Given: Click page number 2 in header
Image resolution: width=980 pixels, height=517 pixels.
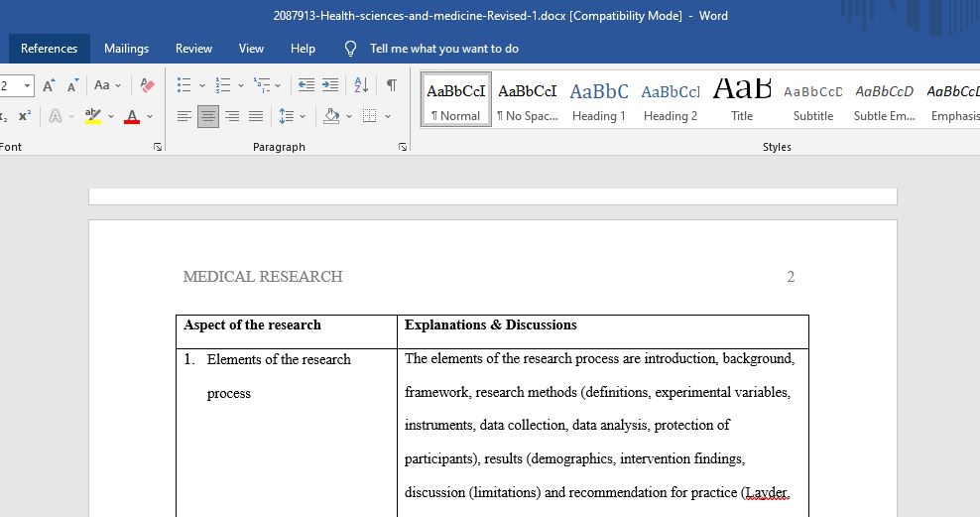Looking at the screenshot, I should [x=791, y=276].
